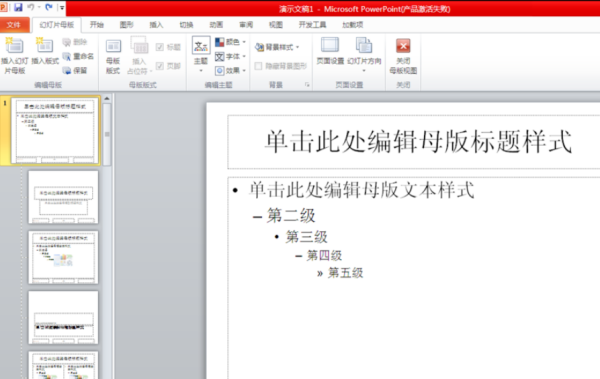Switch to the 图形 tab

click(126, 25)
